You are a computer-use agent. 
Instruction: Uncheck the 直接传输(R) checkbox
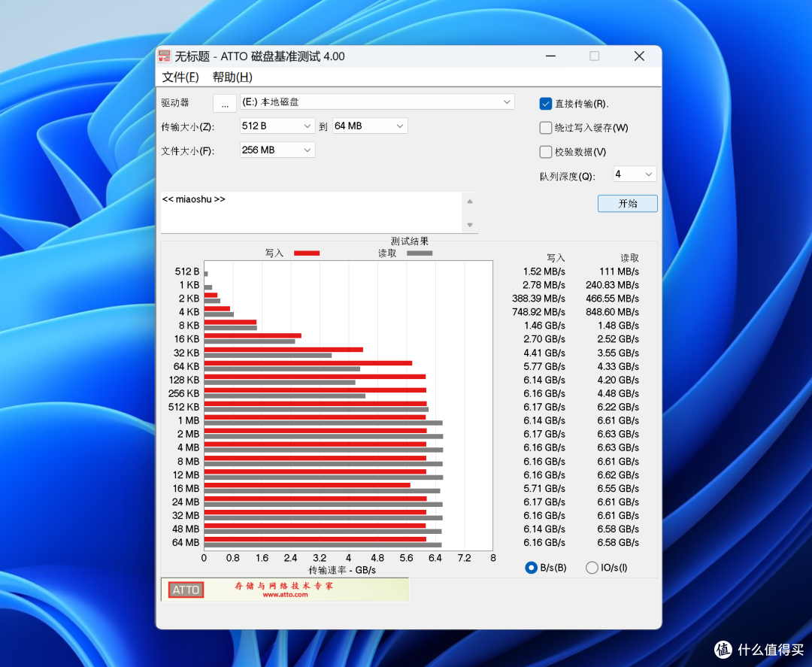(x=545, y=104)
